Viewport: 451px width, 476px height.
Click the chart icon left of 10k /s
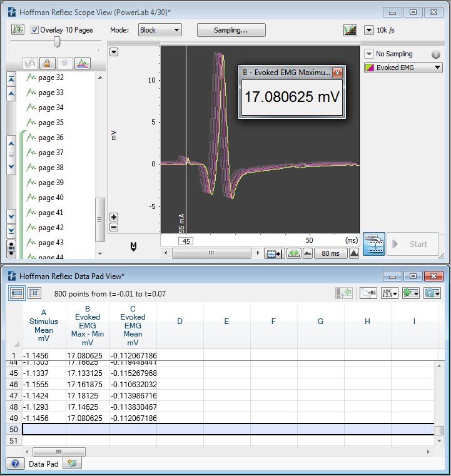[350, 30]
